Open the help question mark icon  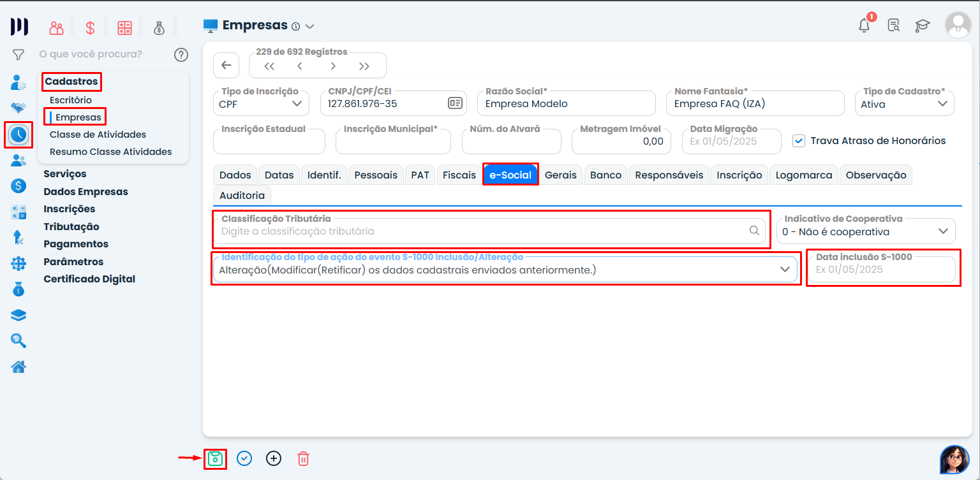(181, 55)
